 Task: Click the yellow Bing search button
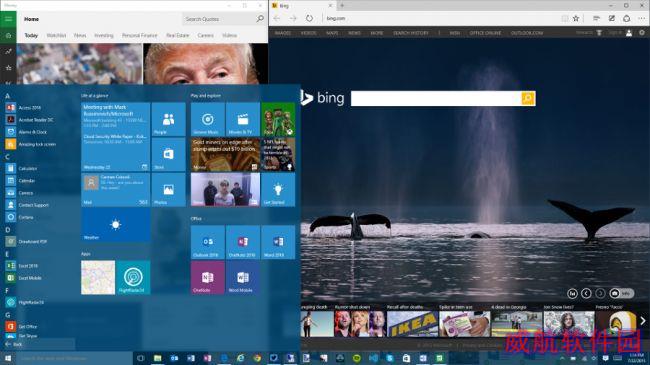pyautogui.click(x=528, y=98)
